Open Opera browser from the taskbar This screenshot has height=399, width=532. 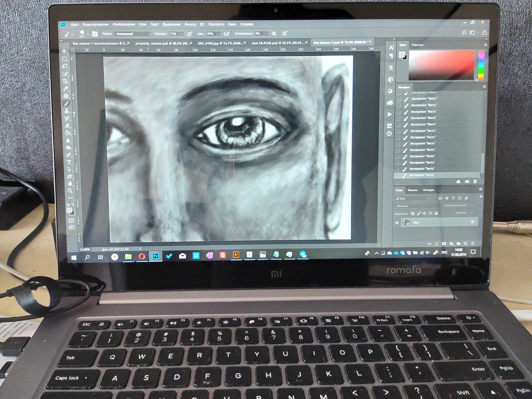[142, 256]
